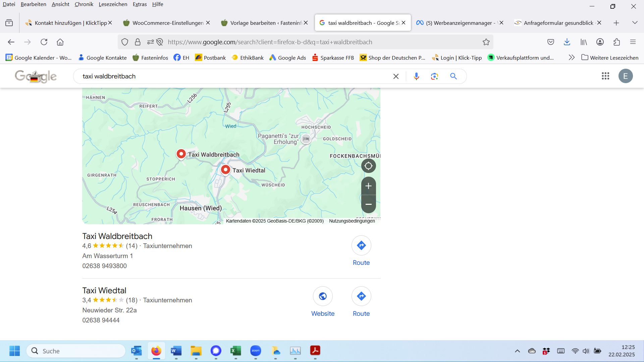Get route to Taxi Waldbreitbach
Viewport: 644px width, 362px height.
point(361,251)
